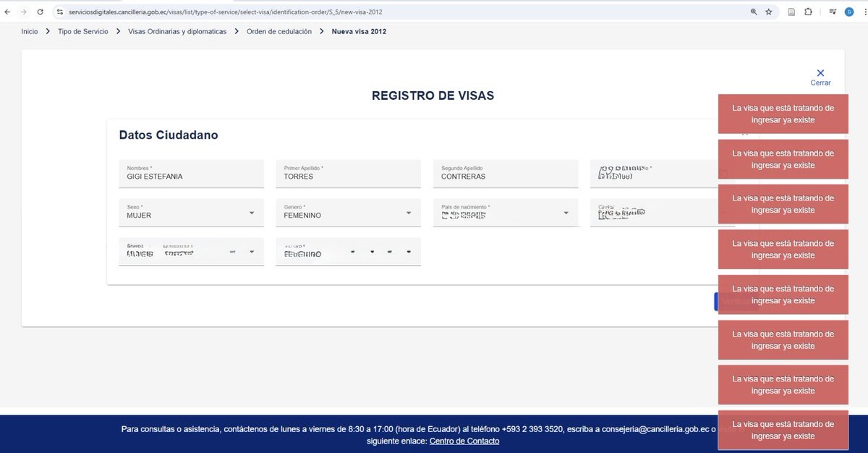
Task: Open the gray document extension icon
Action: pos(792,12)
